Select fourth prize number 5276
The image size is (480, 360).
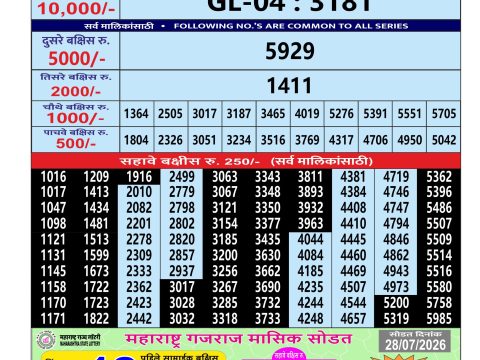341,114
